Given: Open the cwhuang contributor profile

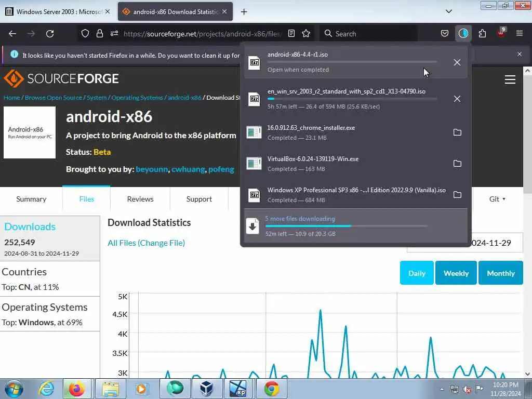Looking at the screenshot, I should [x=188, y=169].
